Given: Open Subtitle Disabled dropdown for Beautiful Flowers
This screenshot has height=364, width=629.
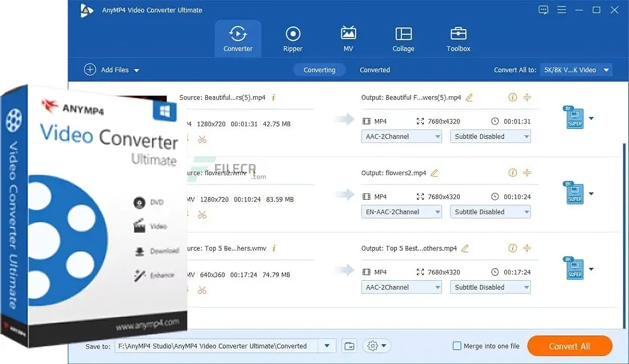Looking at the screenshot, I should [x=490, y=136].
